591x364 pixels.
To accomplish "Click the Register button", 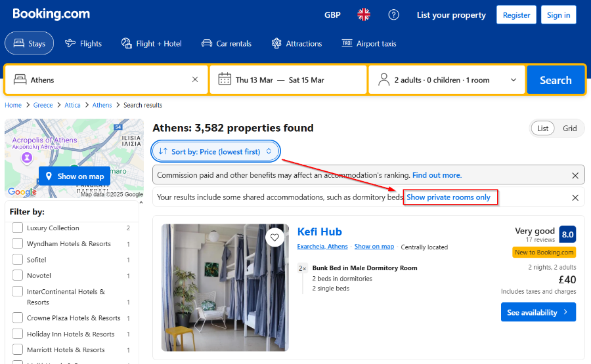I will [516, 14].
